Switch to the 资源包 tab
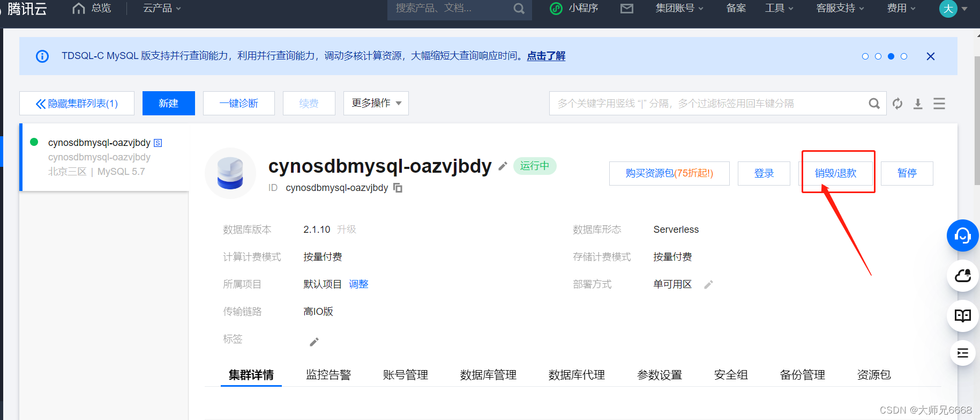 [x=874, y=375]
